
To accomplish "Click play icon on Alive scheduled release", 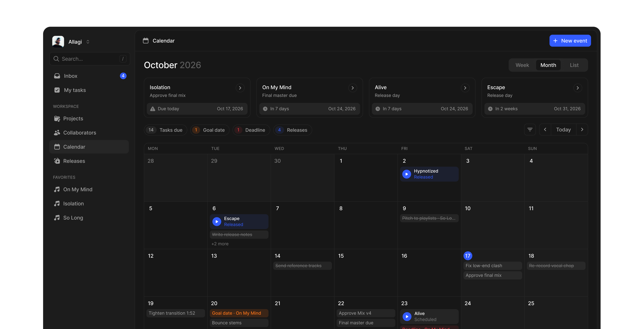I will (x=407, y=316).
